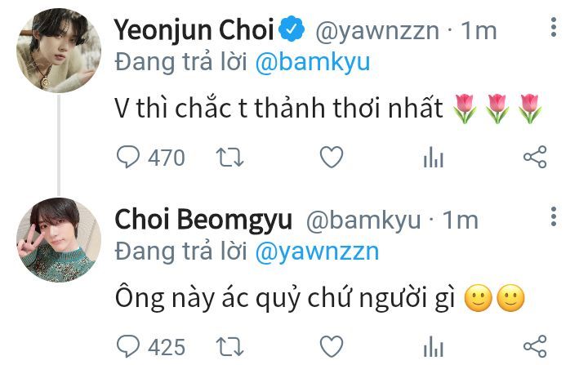Screen dimensions: 588x365
Task: View analytics for Yeonjun Choi's tweet
Action: point(434,157)
